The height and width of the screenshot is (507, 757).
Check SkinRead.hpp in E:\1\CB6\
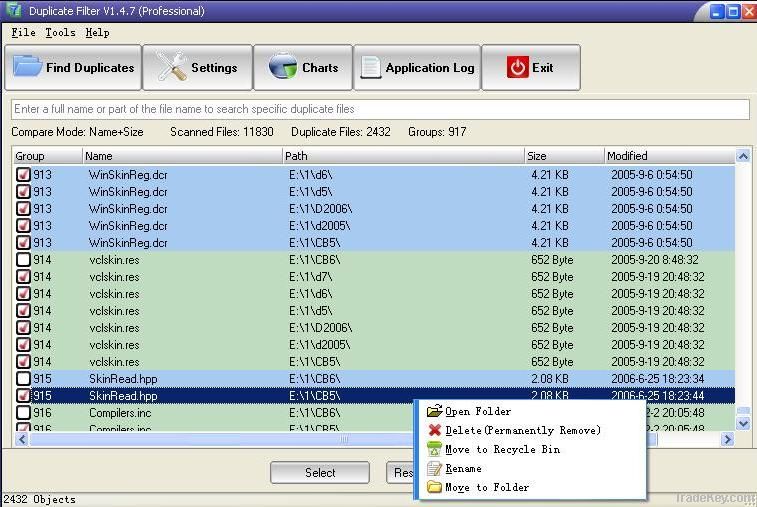tap(23, 379)
